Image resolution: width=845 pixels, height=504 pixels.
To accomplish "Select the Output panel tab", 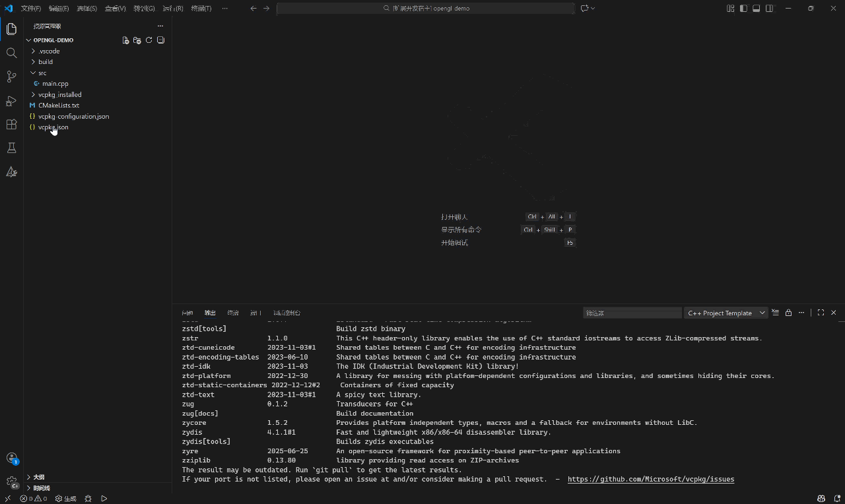I will point(210,313).
